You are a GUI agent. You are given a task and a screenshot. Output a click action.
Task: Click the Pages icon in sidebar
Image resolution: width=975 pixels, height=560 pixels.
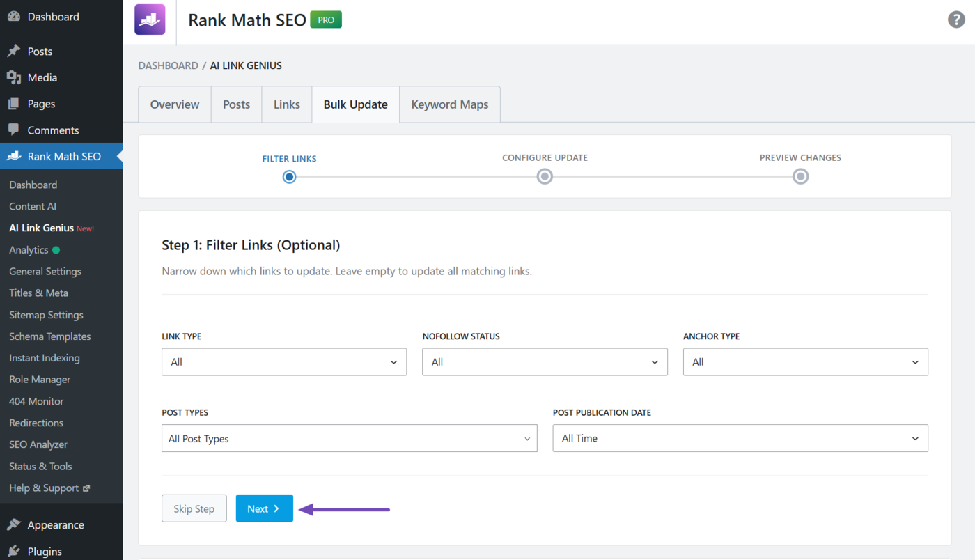pos(13,104)
